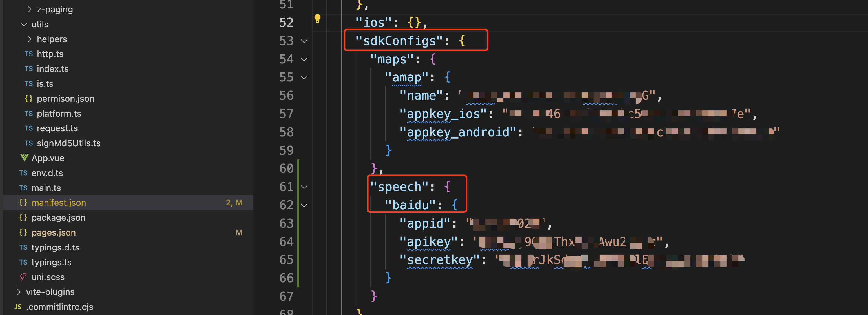Expand the z-paging folder
Image resolution: width=868 pixels, height=315 pixels.
pyautogui.click(x=29, y=9)
